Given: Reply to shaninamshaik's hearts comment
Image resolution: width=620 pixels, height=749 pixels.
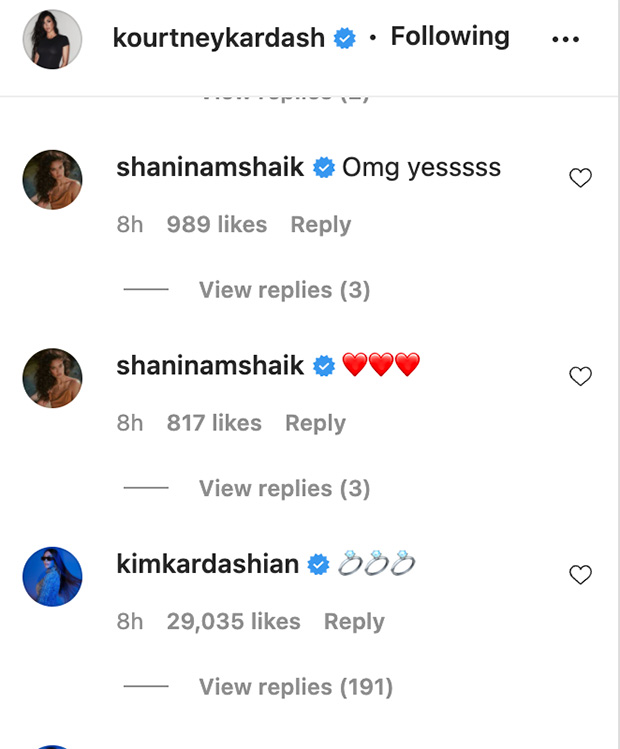Looking at the screenshot, I should (x=315, y=423).
